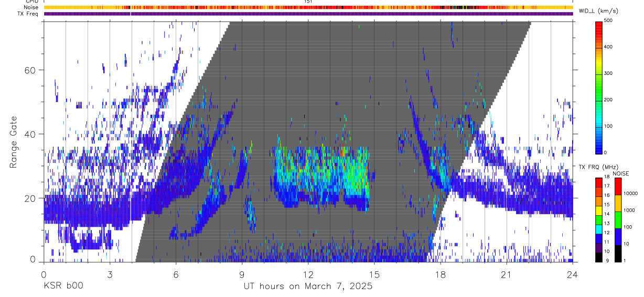The width and height of the screenshot is (644, 297).
Task: Click x-axis tick label 6
Action: [x=176, y=274]
